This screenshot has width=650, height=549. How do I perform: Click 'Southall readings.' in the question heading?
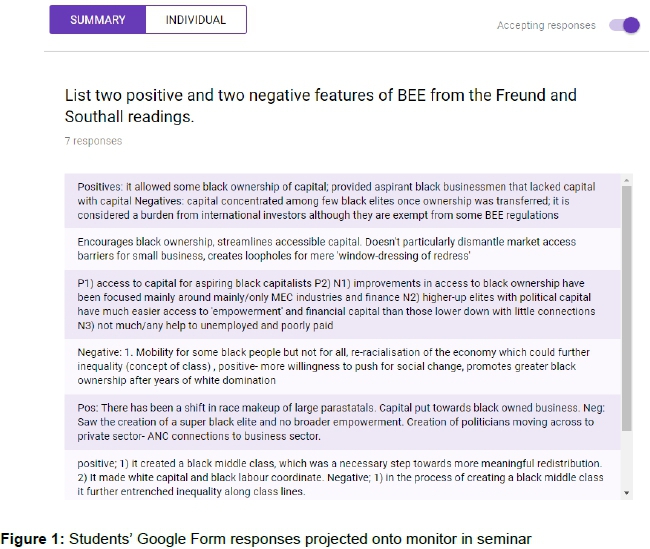[x=129, y=117]
